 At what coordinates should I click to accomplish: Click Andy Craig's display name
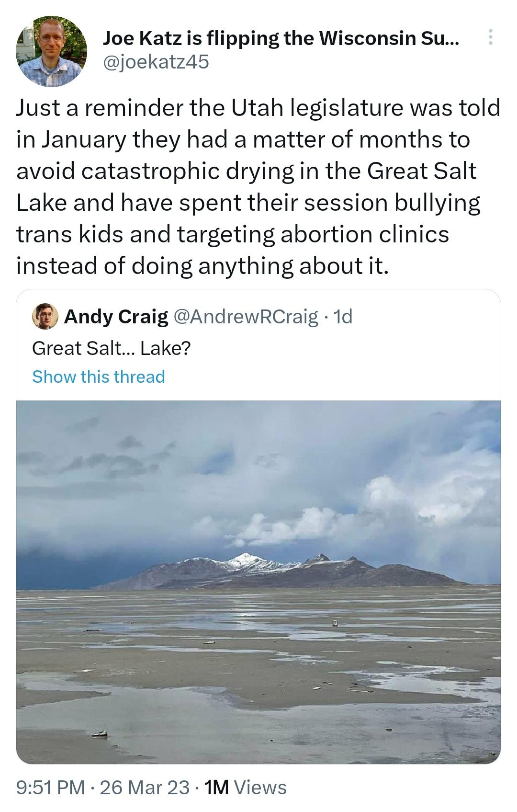point(116,317)
